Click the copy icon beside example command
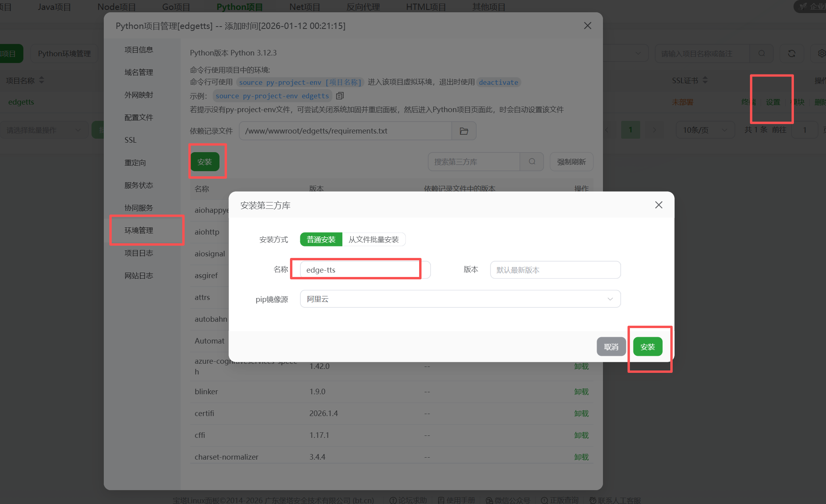This screenshot has height=504, width=826. (340, 96)
